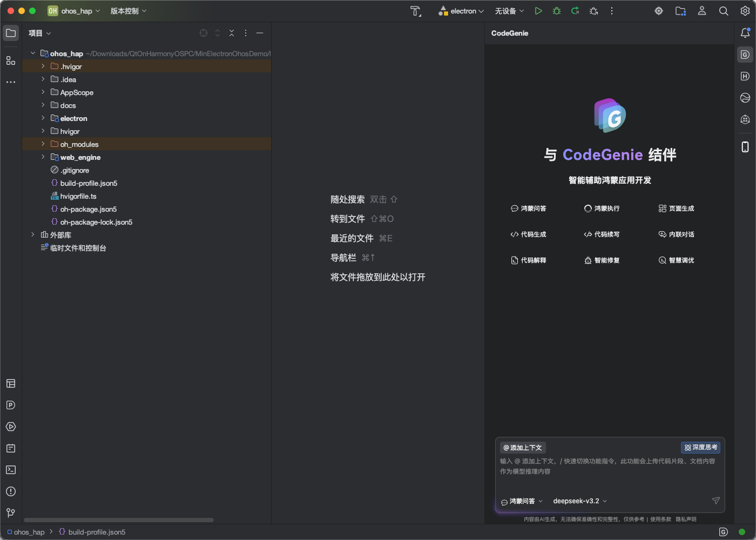Viewport: 756px width, 540px height.
Task: Open the H tool window in right sidebar
Action: [745, 76]
